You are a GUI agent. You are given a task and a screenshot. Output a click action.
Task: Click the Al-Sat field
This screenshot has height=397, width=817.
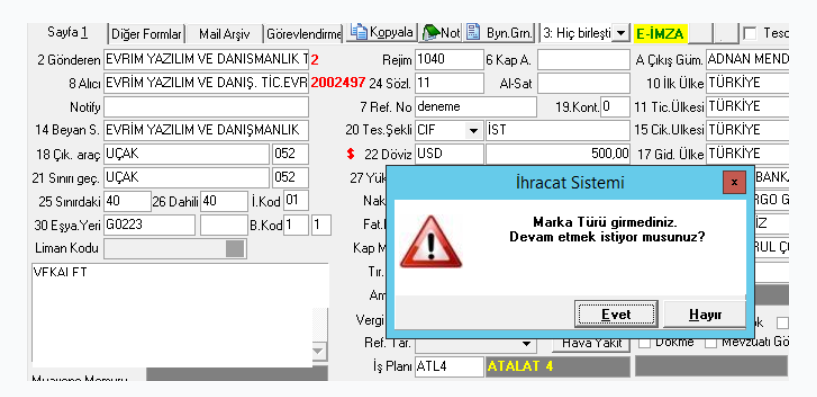pos(584,83)
